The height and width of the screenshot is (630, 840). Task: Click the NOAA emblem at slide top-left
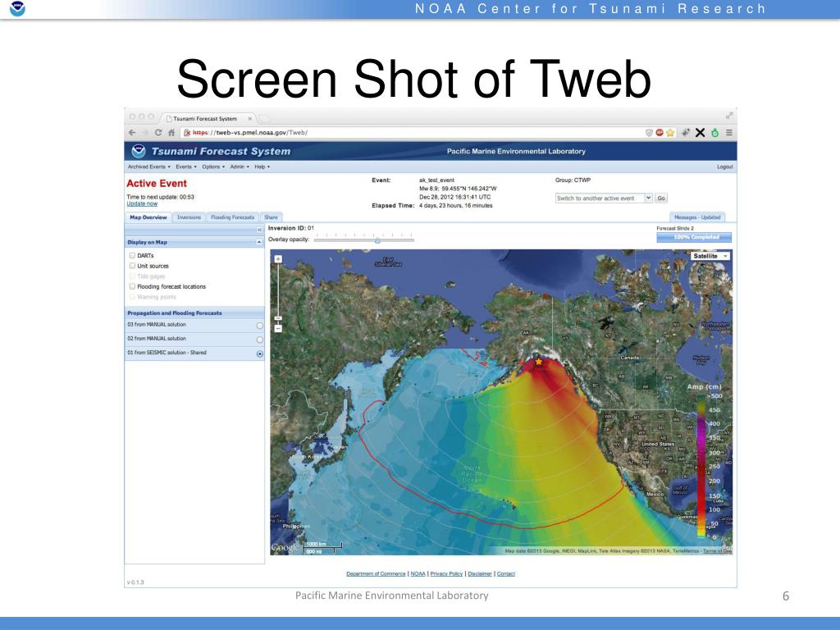[x=17, y=8]
